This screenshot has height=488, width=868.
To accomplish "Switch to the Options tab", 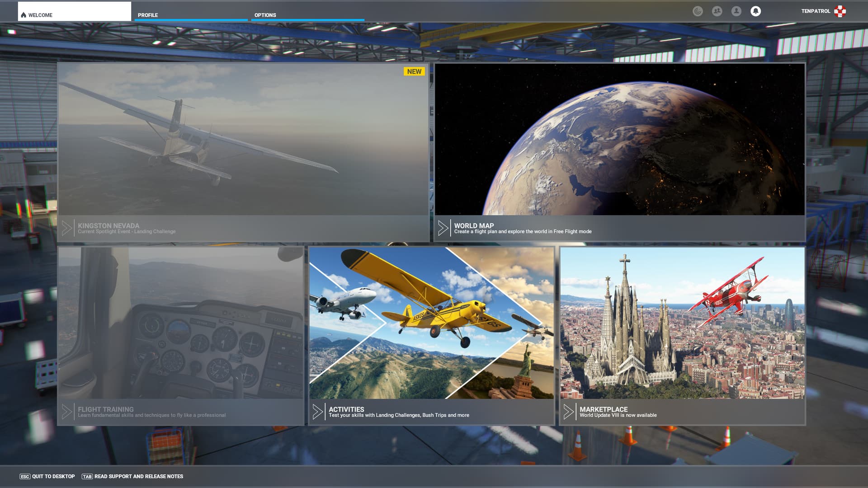I will pos(265,15).
